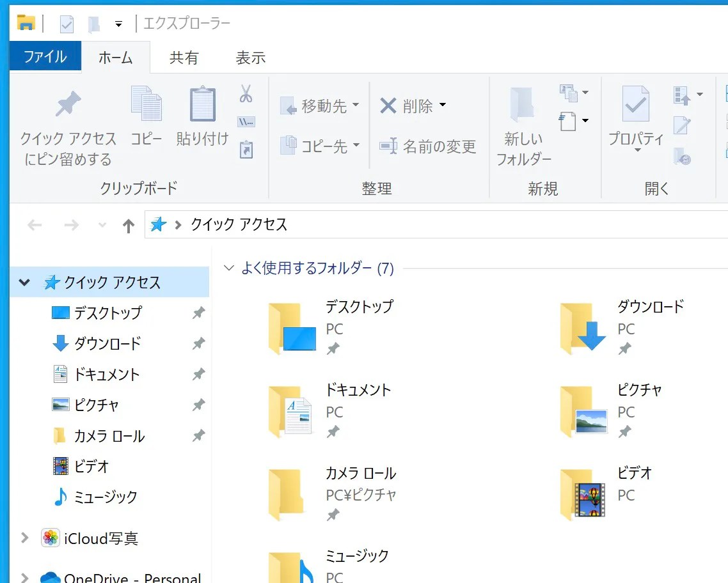
Task: Switch to the View (表示) tab
Action: (x=251, y=58)
